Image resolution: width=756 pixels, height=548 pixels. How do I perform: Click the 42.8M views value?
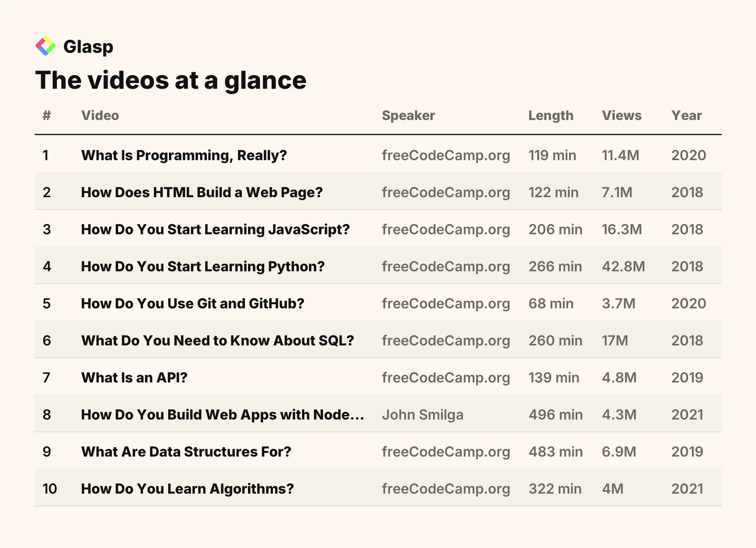[624, 267]
